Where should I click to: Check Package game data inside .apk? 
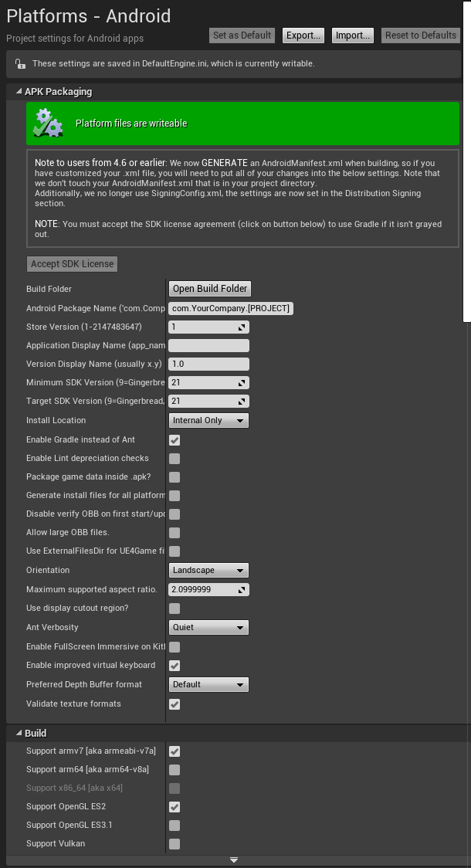(x=174, y=477)
